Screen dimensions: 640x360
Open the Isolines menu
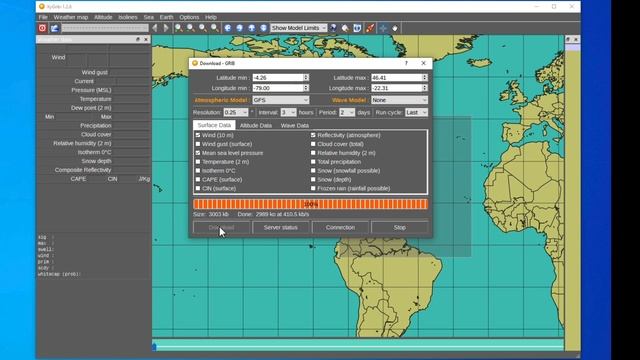pyautogui.click(x=128, y=17)
